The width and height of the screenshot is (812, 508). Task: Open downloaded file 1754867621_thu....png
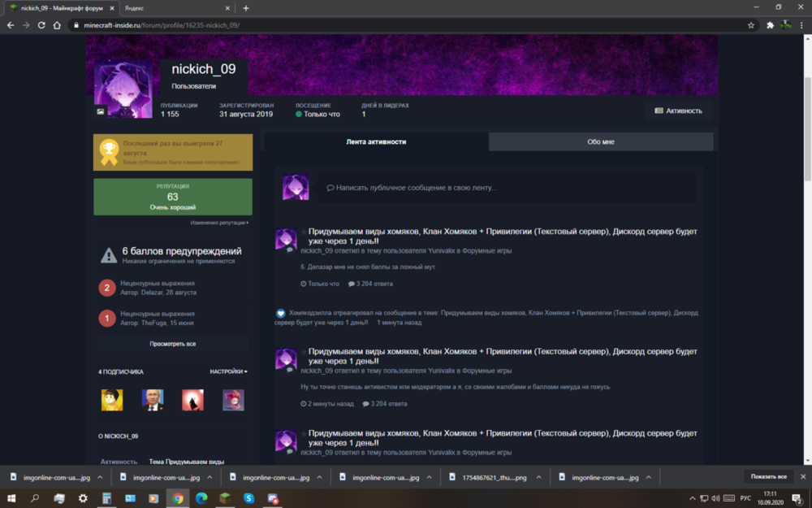click(494, 477)
